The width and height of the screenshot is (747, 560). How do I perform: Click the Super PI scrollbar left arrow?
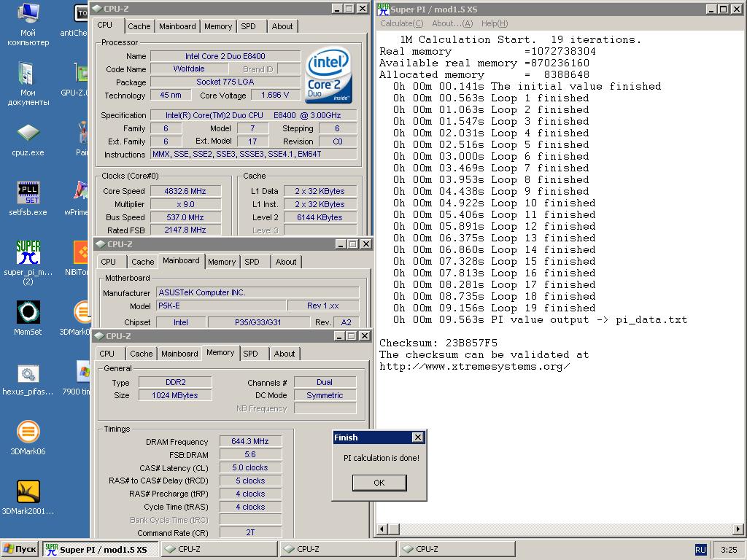[382, 529]
